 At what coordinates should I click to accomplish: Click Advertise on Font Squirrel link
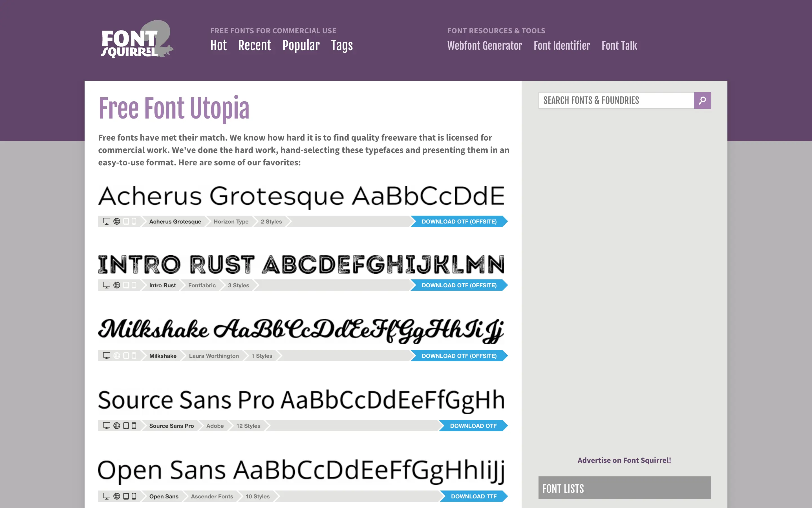(624, 460)
